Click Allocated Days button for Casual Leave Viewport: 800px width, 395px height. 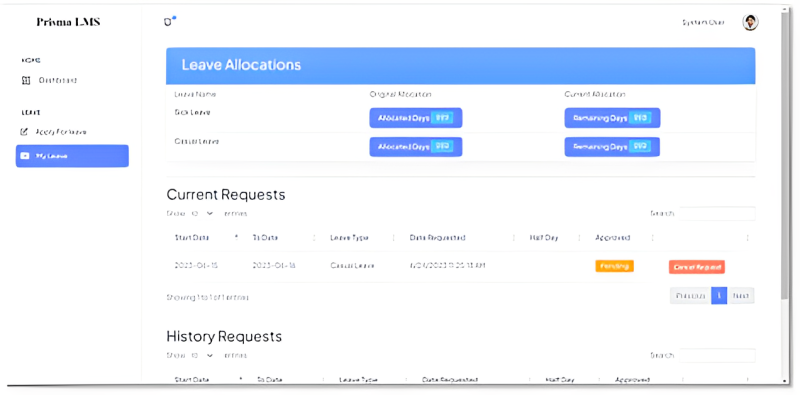[x=416, y=147]
